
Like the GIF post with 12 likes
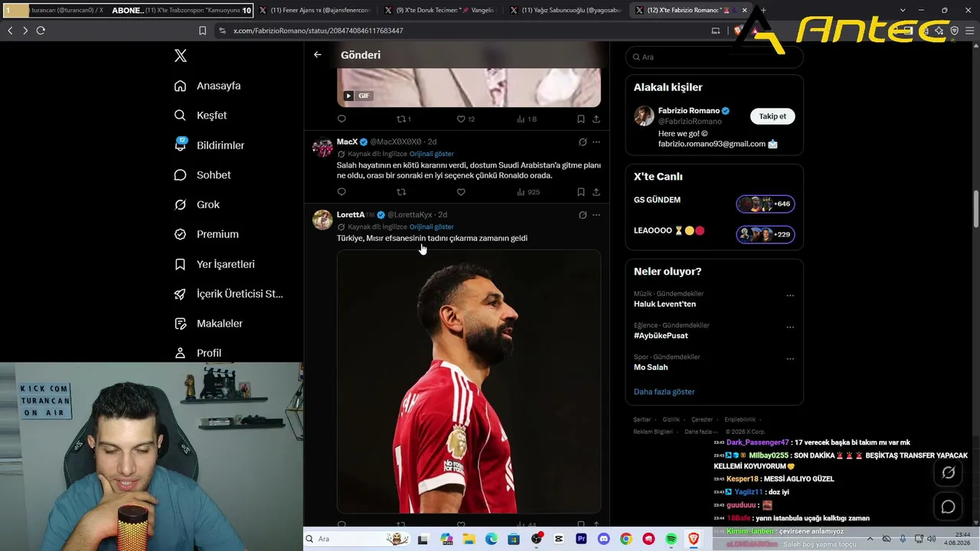(465, 119)
